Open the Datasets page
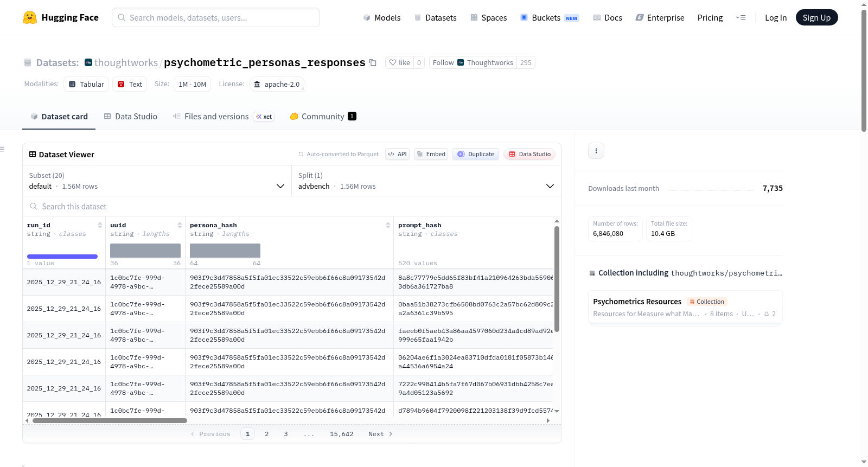 point(435,17)
